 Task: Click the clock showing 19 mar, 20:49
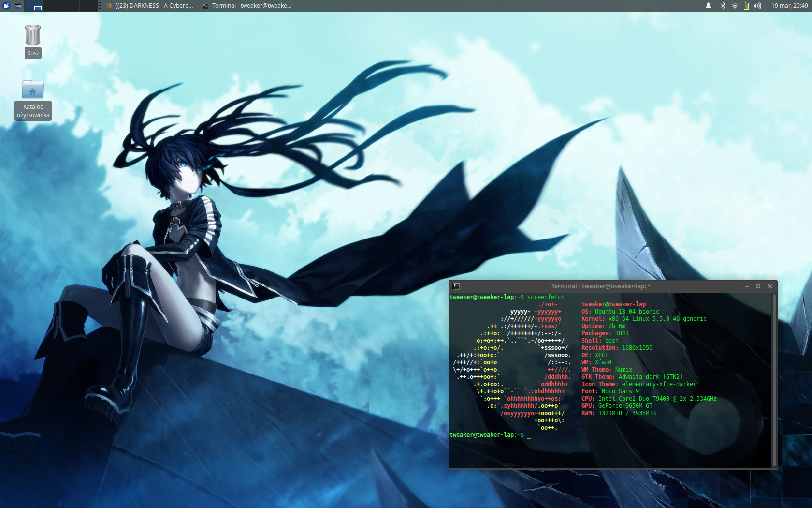[x=789, y=6]
